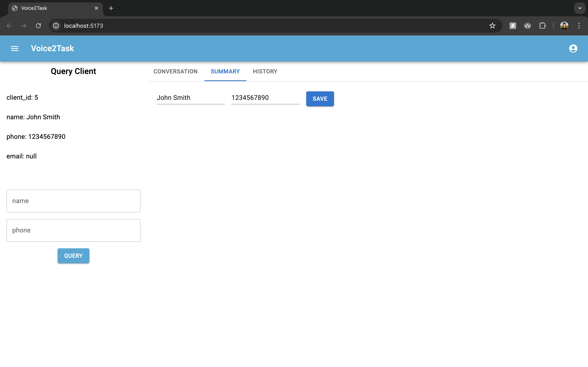Open the browser extensions puzzle icon
Screen dimensions: 588x367
coord(542,26)
